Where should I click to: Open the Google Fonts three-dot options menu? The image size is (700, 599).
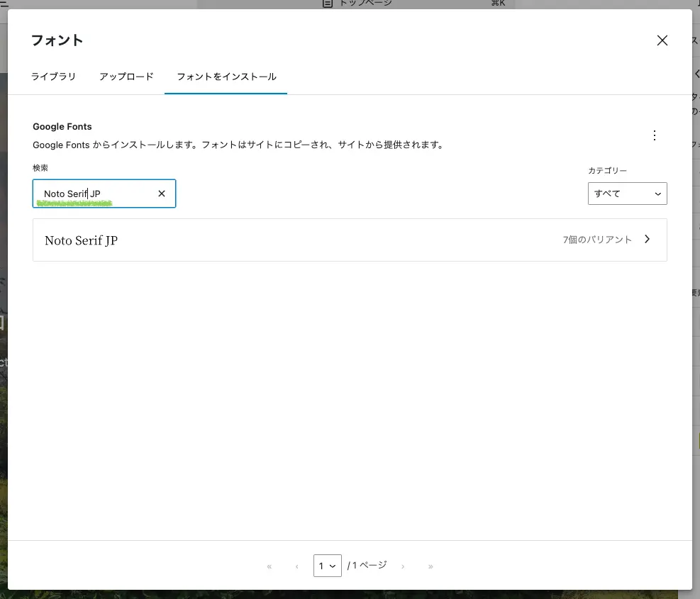[654, 135]
